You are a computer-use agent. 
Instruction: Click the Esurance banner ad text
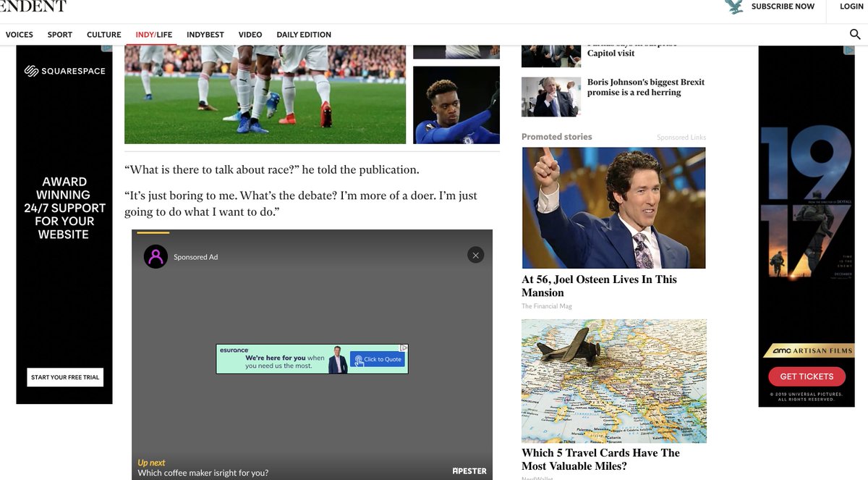[x=284, y=361]
